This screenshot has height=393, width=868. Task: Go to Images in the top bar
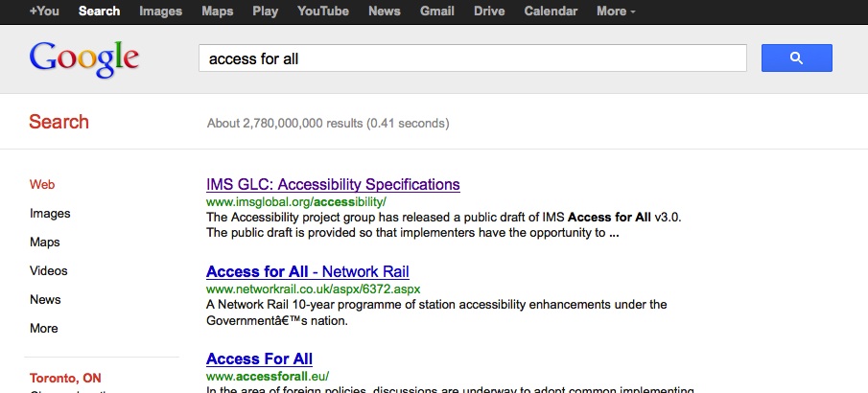click(x=161, y=12)
